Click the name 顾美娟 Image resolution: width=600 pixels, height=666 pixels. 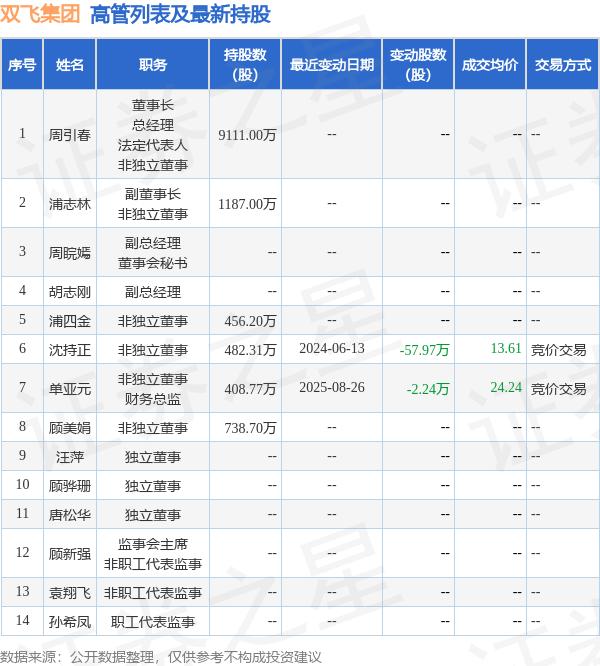70,428
